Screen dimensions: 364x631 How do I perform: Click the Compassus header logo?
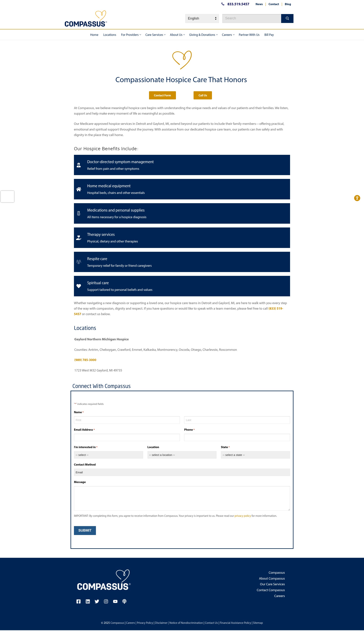coord(86,19)
